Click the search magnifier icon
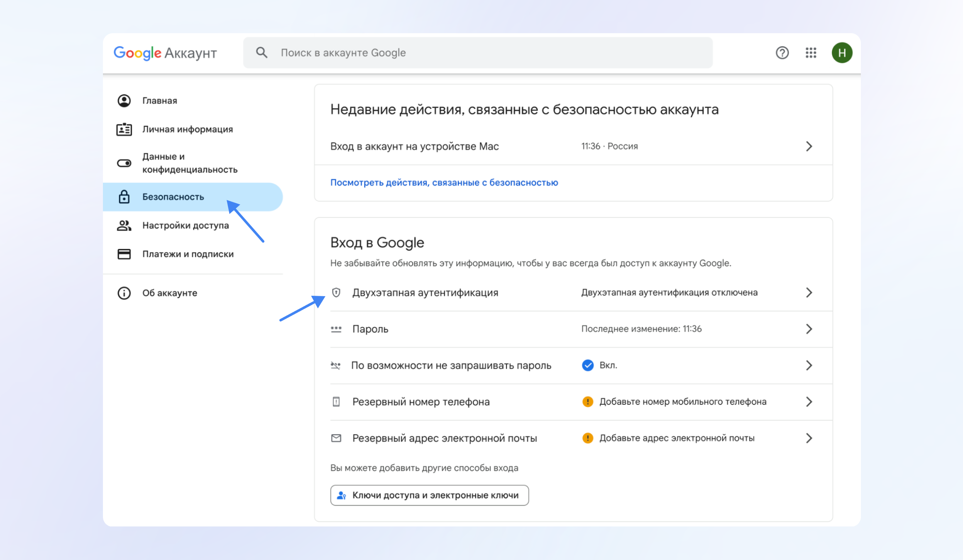The width and height of the screenshot is (963, 560). coord(262,53)
